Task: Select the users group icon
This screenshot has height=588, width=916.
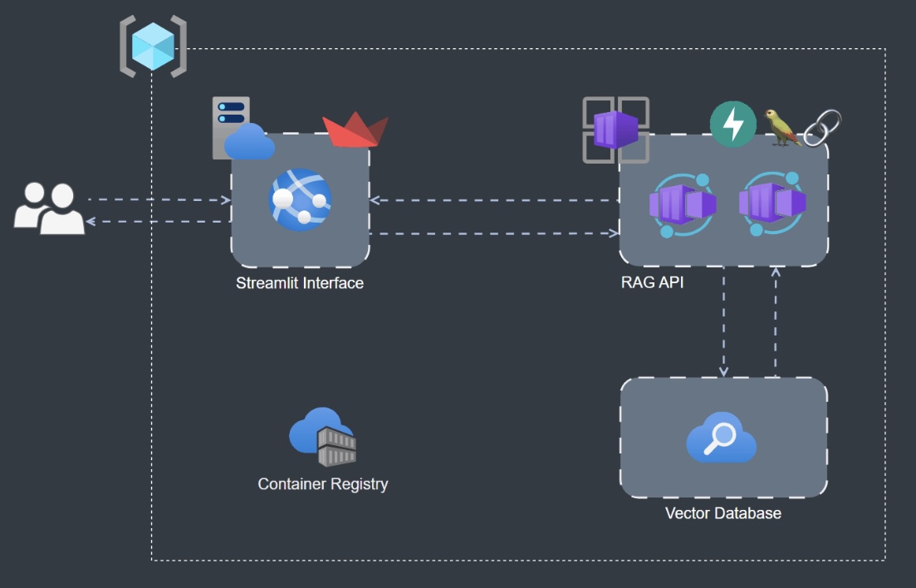Action: click(x=49, y=208)
